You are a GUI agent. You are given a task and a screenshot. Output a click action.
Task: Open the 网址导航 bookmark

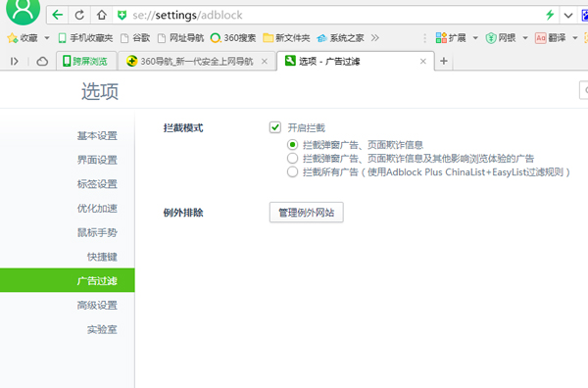180,38
